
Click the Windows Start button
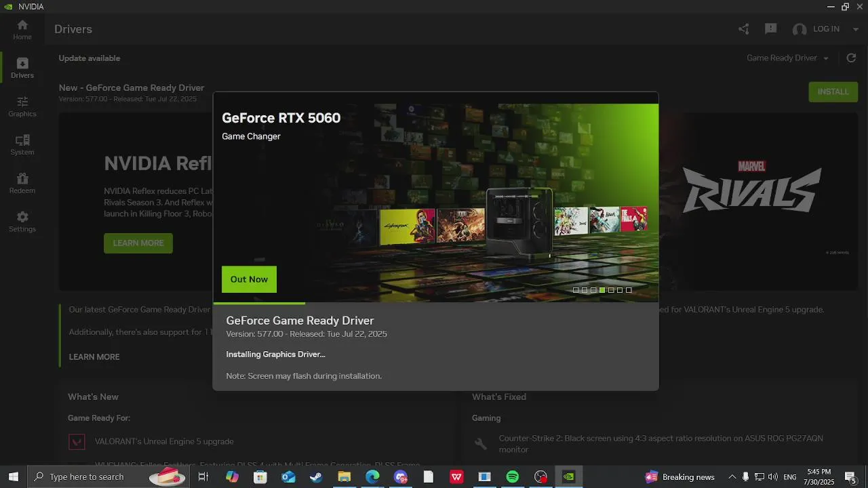tap(13, 477)
